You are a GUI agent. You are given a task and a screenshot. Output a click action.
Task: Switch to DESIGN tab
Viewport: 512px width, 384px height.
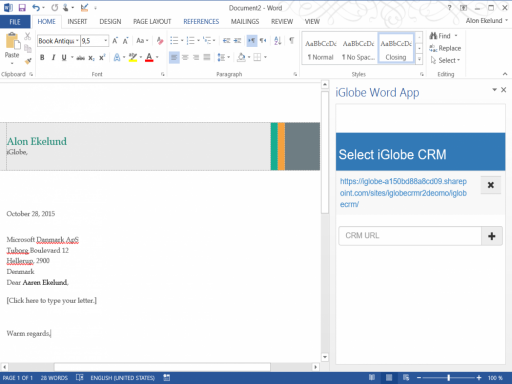[110, 22]
